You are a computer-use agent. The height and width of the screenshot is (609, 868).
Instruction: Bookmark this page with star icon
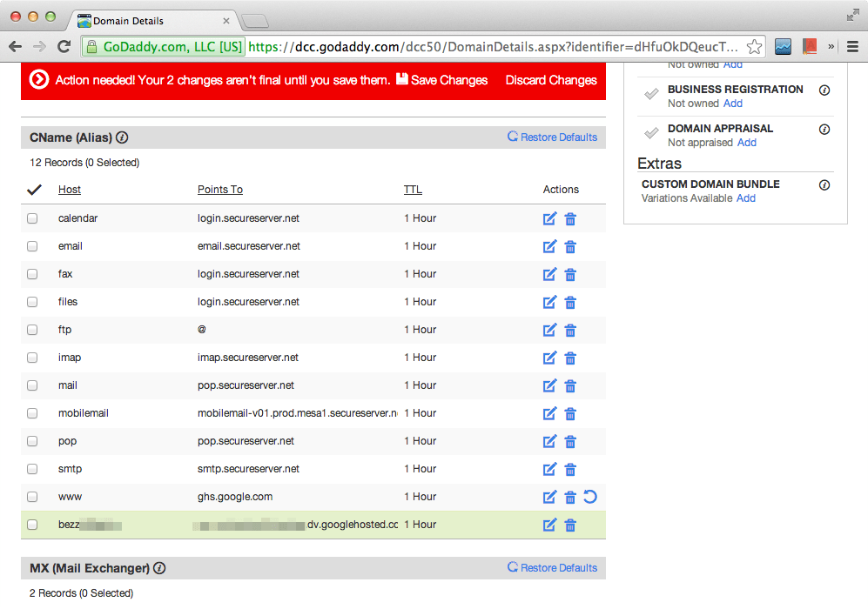[x=755, y=47]
